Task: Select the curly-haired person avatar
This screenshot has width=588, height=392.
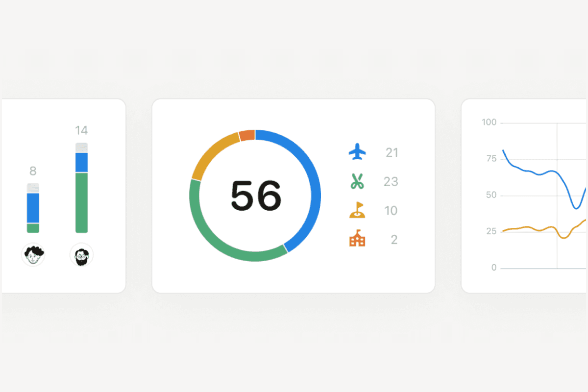Action: pyautogui.click(x=33, y=255)
